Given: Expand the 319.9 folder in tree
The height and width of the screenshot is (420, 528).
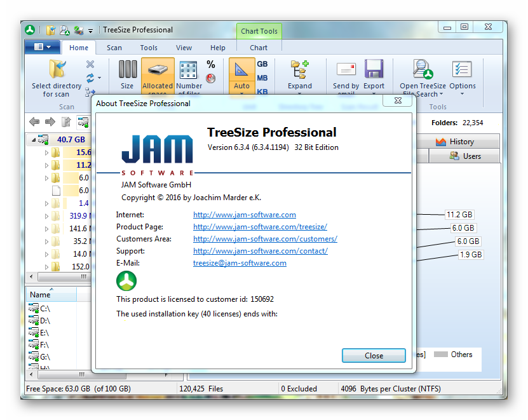Looking at the screenshot, I should (x=46, y=216).
